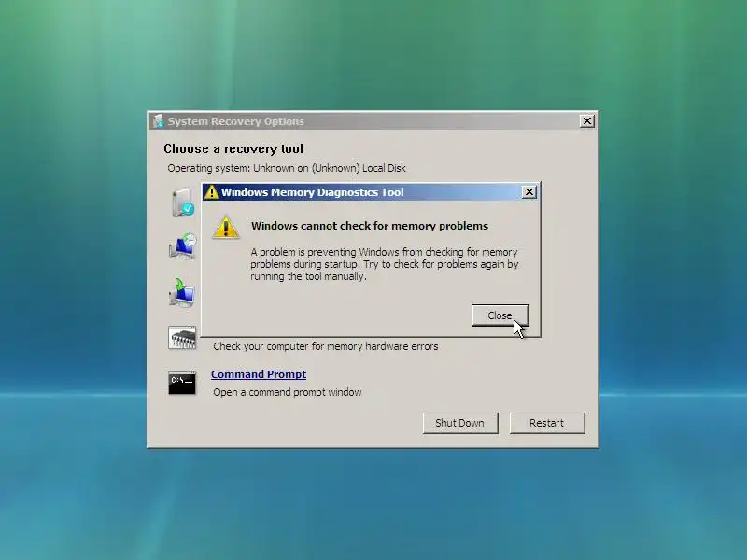Screen dimensions: 747x560
Task: Click the memory chip diagnostic icon
Action: [x=182, y=338]
